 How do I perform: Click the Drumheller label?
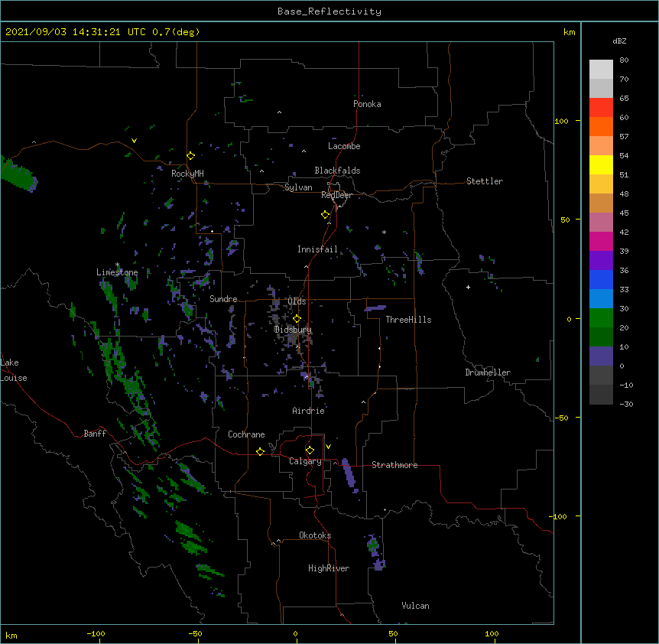[488, 372]
